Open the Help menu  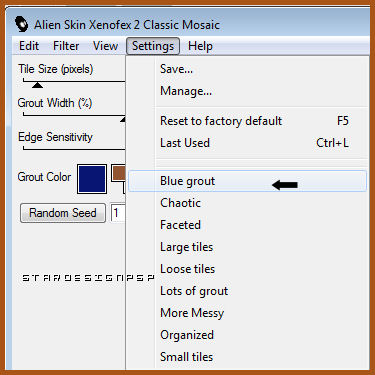tap(200, 46)
